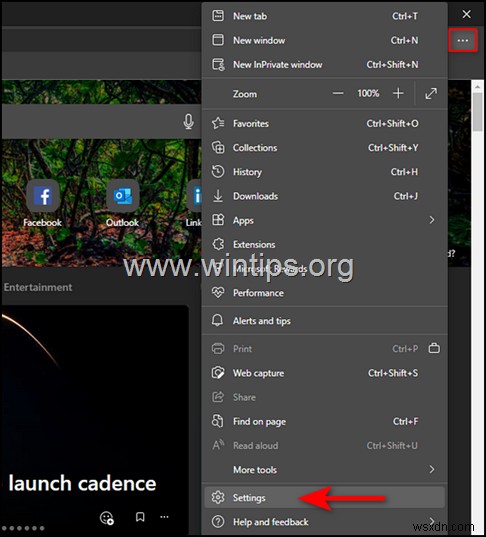The height and width of the screenshot is (537, 486).
Task: Click the Favorites star icon
Action: [218, 123]
